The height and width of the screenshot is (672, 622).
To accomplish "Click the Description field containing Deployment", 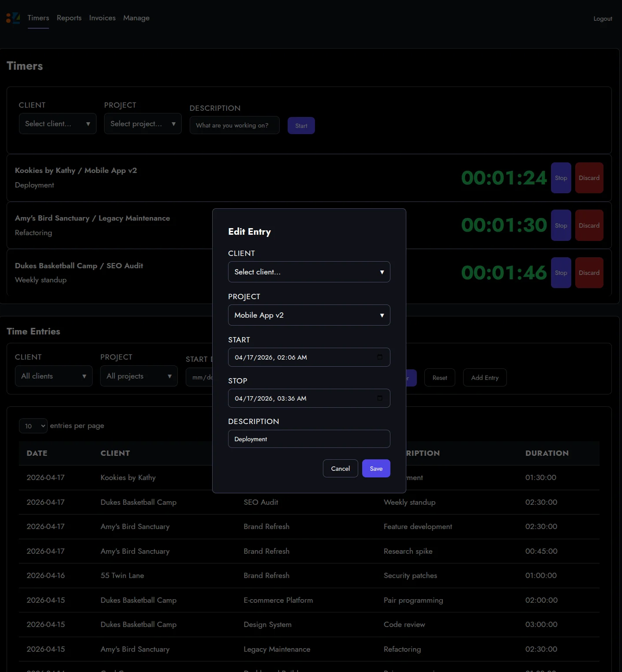I will (x=309, y=439).
